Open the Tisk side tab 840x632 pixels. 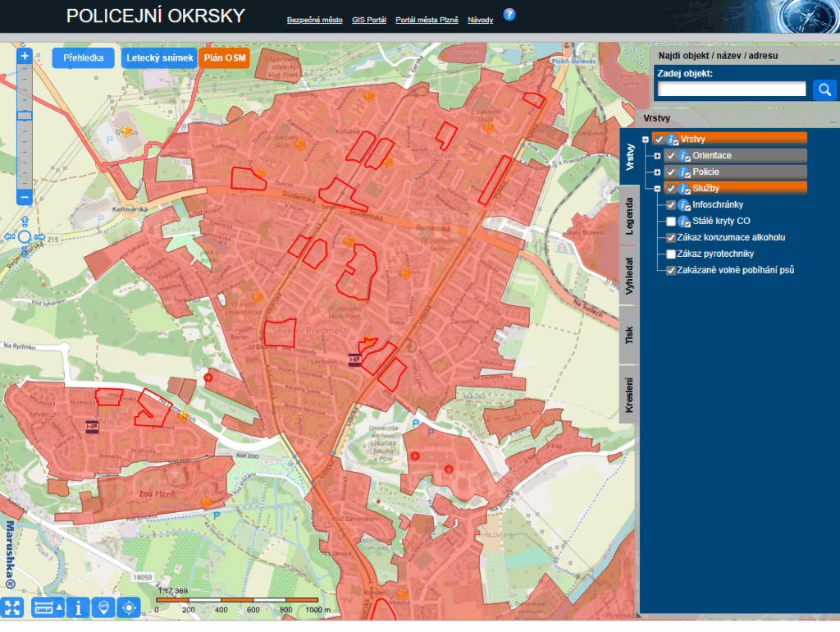(629, 336)
